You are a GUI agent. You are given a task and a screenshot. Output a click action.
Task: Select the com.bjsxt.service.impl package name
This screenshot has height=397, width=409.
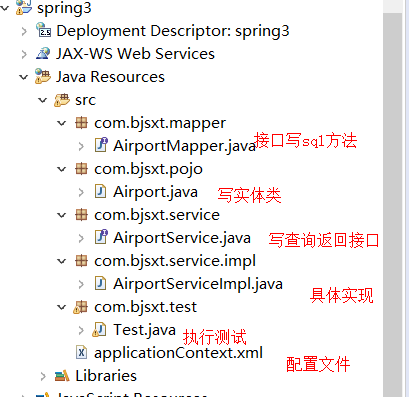(x=175, y=261)
